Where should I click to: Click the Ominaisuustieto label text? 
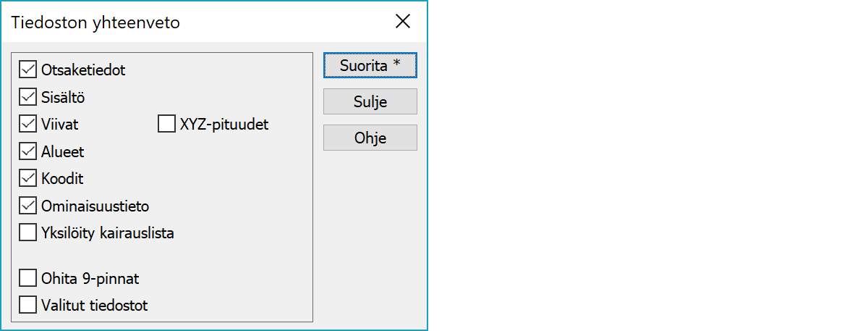95,206
